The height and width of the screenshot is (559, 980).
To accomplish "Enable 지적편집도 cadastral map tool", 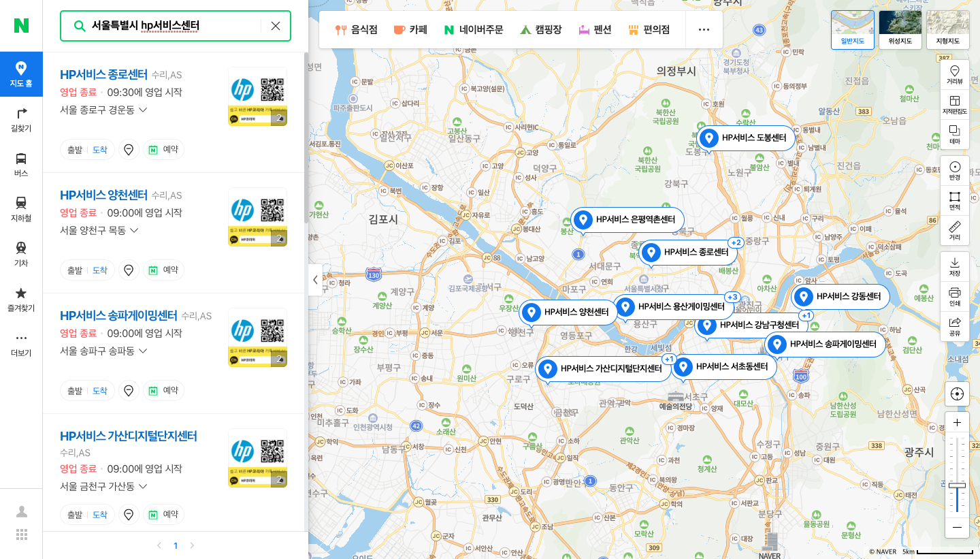I will pos(955,105).
